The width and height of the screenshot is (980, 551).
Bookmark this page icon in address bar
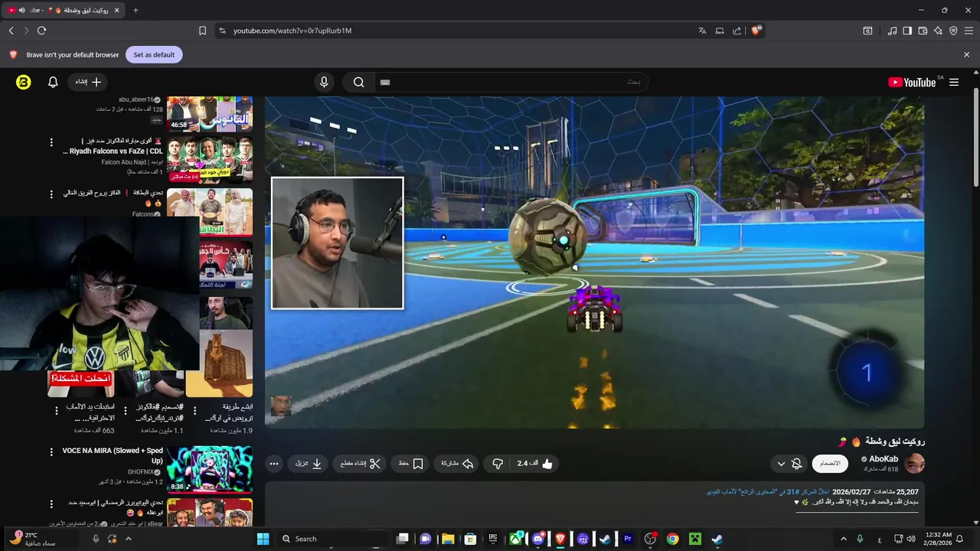click(x=202, y=31)
